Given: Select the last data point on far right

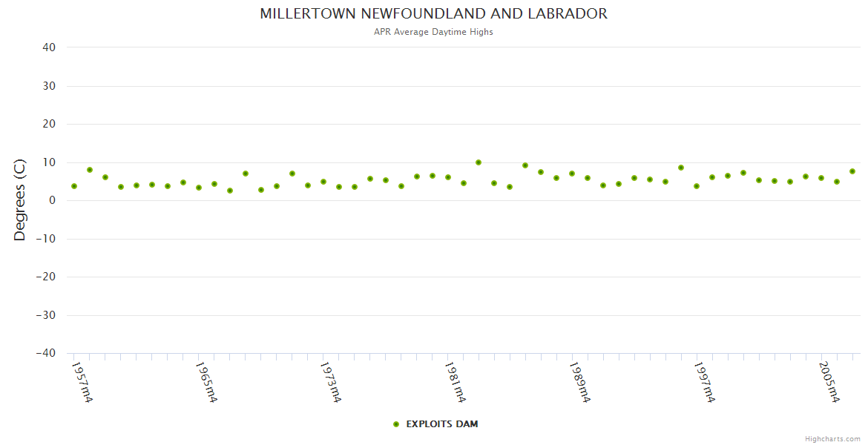Looking at the screenshot, I should 852,171.
